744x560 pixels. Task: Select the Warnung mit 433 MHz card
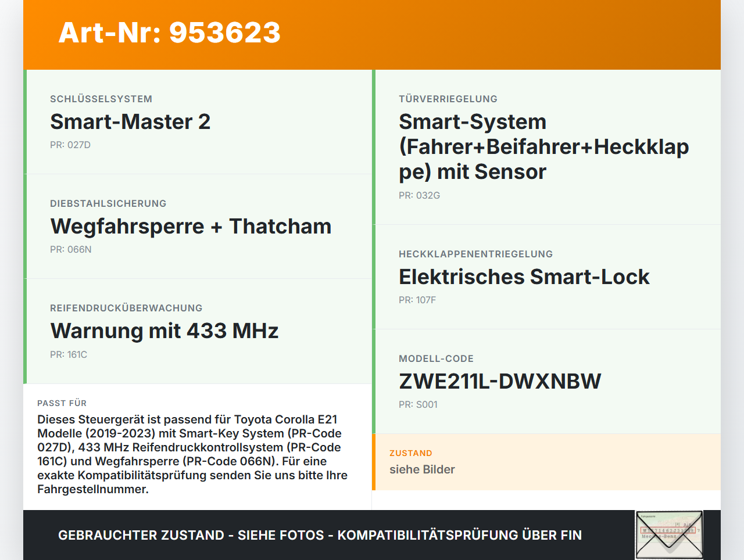pyautogui.click(x=164, y=331)
